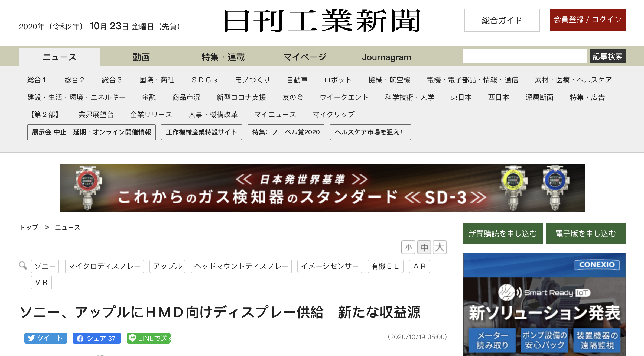Select the ソニー keyword tag

[x=45, y=266]
